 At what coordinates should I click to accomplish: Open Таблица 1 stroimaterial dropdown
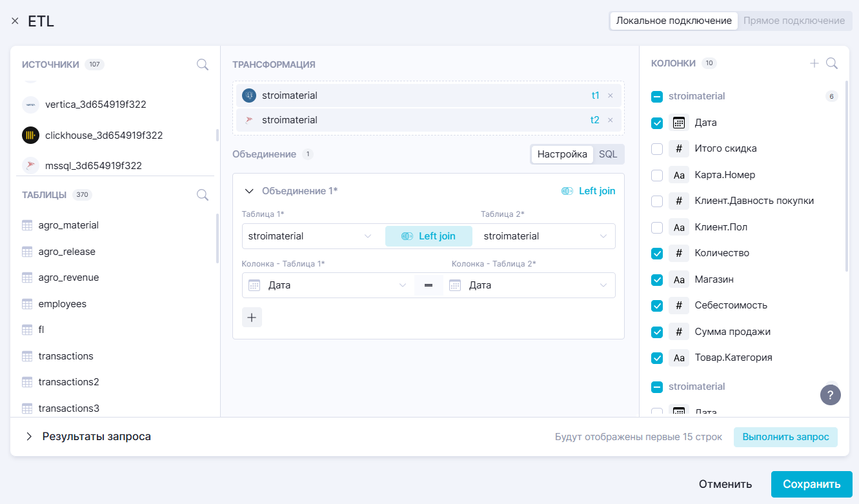click(310, 236)
